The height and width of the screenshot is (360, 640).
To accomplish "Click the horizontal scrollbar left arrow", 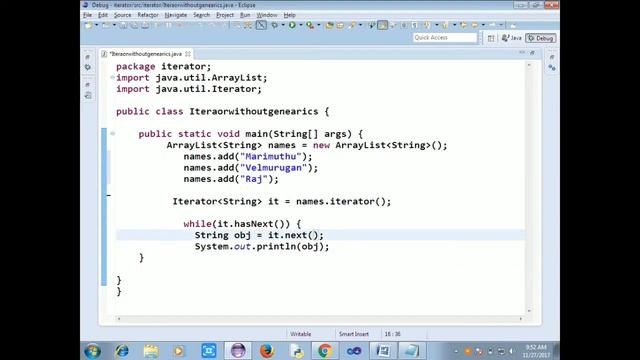I will pyautogui.click(x=119, y=319).
